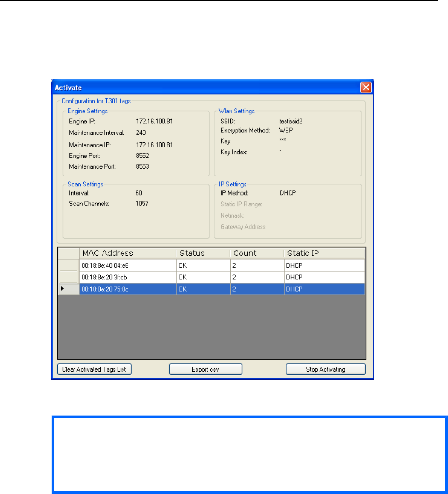Click Engine Port value 8552
448x494 pixels.
coord(142,156)
